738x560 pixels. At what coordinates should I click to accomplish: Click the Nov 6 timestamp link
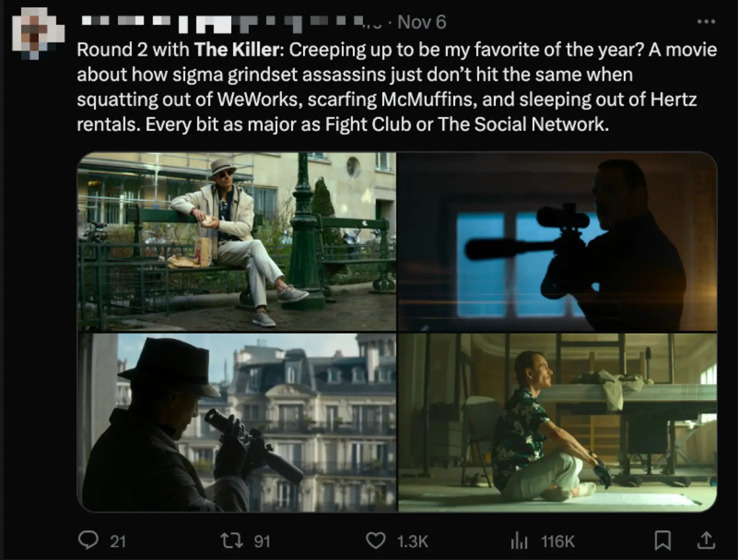tap(422, 22)
